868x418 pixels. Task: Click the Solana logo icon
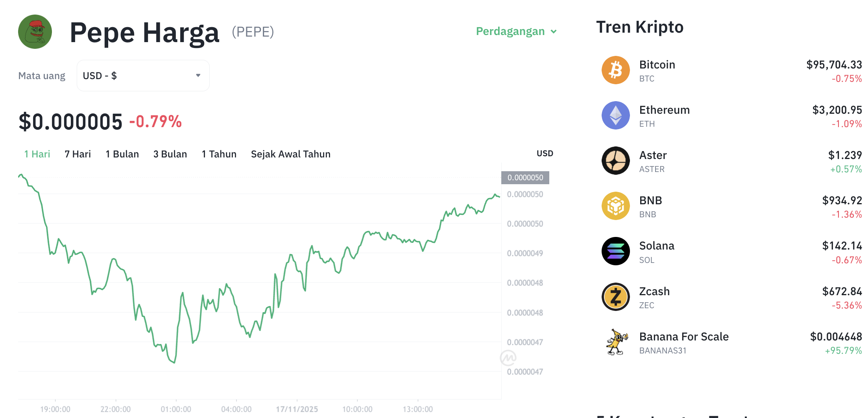pyautogui.click(x=616, y=251)
